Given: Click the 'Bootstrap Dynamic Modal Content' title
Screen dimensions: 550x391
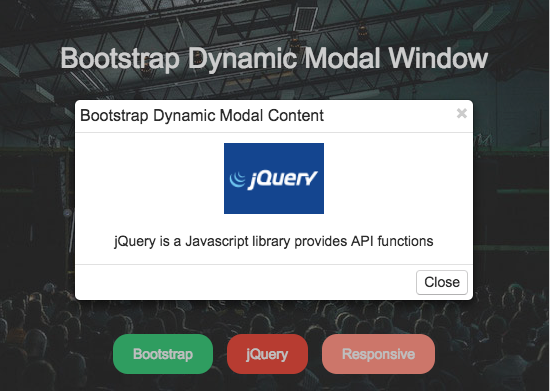Looking at the screenshot, I should 202,116.
